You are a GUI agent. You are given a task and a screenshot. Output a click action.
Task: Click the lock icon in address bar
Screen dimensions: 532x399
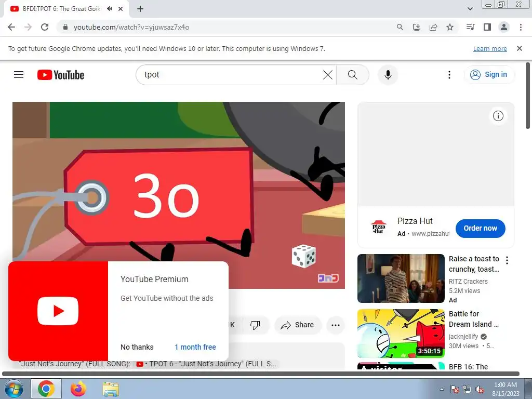pyautogui.click(x=65, y=27)
